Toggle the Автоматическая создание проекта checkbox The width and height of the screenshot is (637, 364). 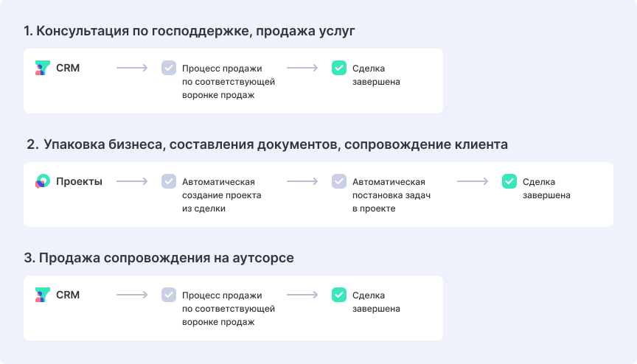tap(169, 182)
